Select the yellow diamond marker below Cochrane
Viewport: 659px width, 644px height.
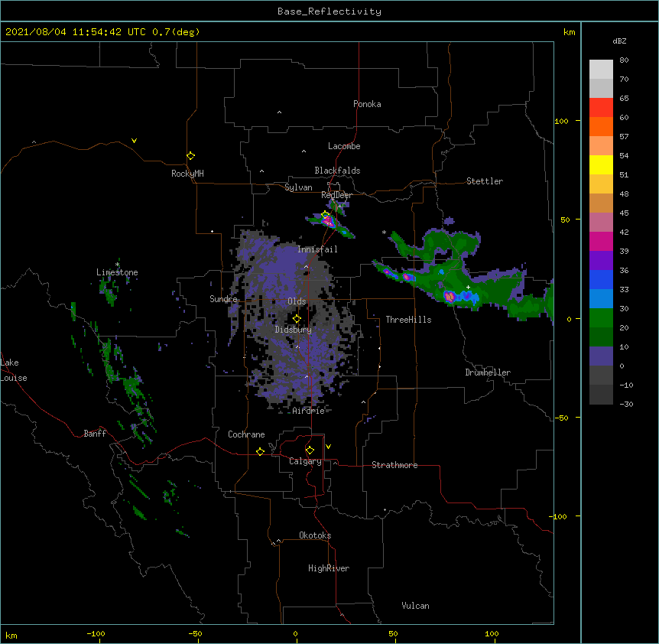point(260,451)
